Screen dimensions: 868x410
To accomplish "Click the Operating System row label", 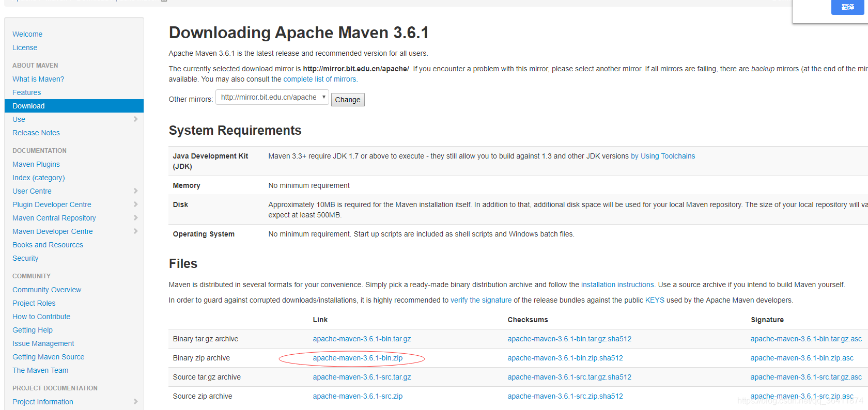I will (x=204, y=234).
